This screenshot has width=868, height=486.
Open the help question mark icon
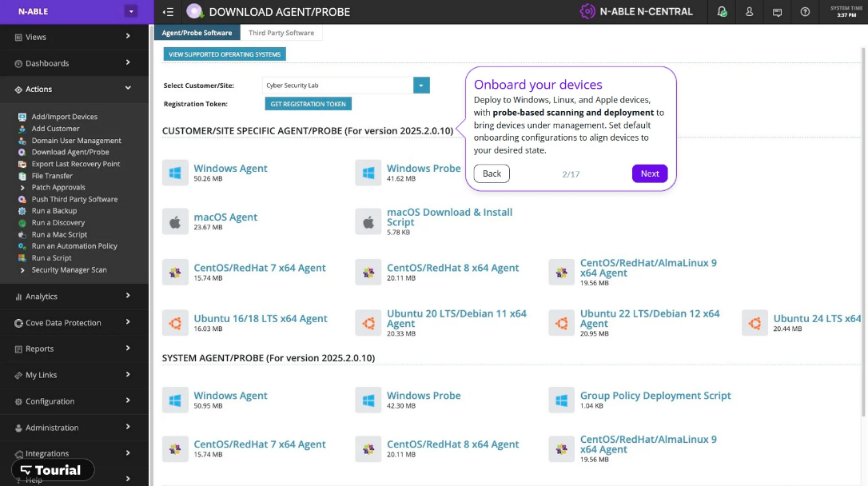pos(805,12)
